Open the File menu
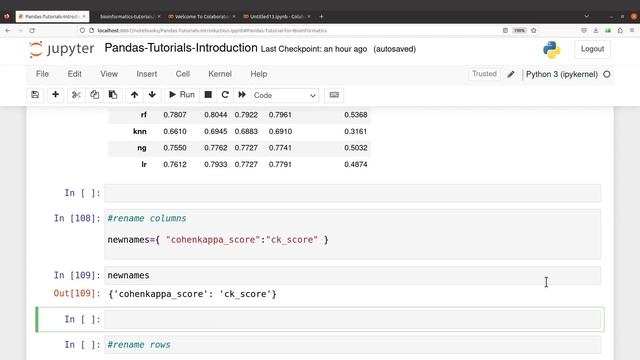This screenshot has width=640, height=360. [x=42, y=74]
